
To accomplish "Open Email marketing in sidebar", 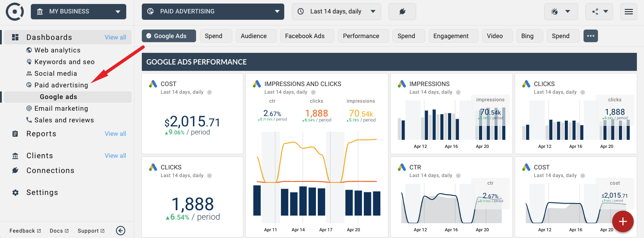I will [61, 108].
